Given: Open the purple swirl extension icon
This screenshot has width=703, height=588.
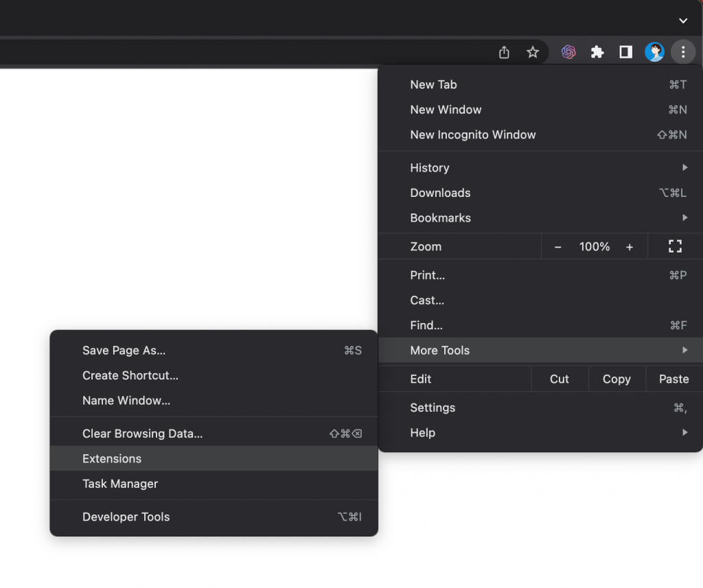Looking at the screenshot, I should coord(568,52).
